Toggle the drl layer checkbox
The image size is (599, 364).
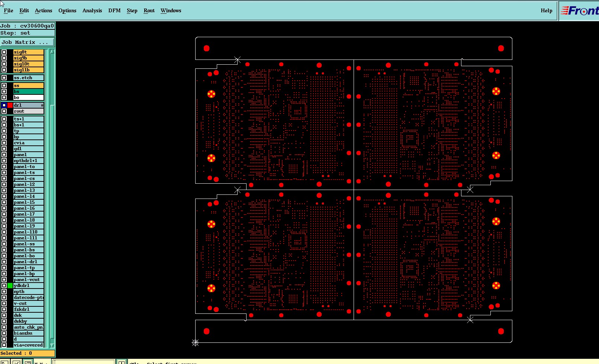pos(4,105)
